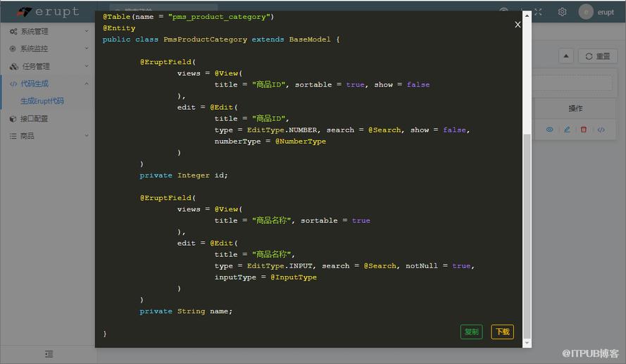Click the 任务管理 cubes icon
Image resolution: width=626 pixels, height=364 pixels.
coord(14,66)
